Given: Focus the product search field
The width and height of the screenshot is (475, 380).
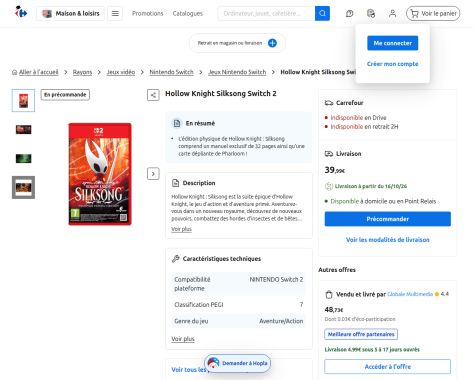Looking at the screenshot, I should tap(266, 13).
